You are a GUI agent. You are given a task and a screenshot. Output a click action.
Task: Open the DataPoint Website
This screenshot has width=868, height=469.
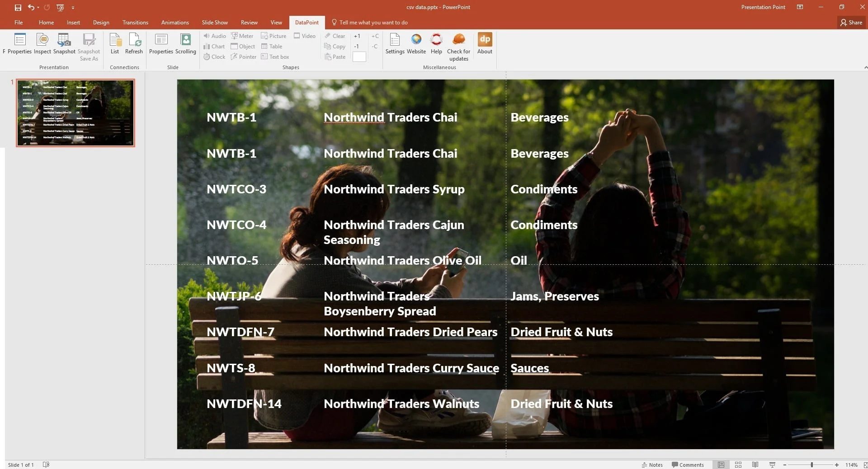point(416,45)
